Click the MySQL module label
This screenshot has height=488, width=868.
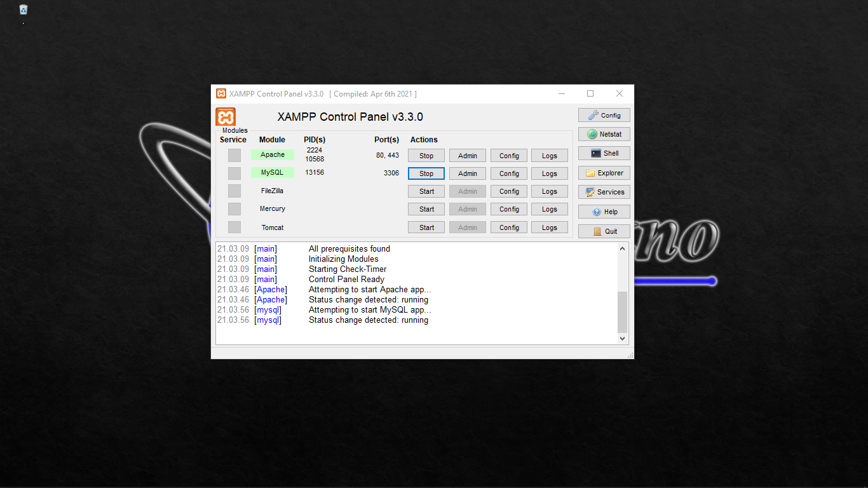pyautogui.click(x=273, y=172)
